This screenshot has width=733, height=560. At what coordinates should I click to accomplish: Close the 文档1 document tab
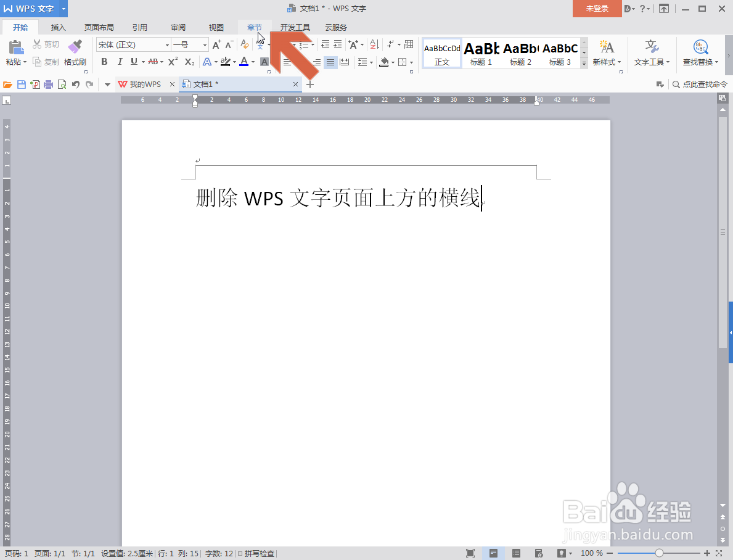[295, 84]
